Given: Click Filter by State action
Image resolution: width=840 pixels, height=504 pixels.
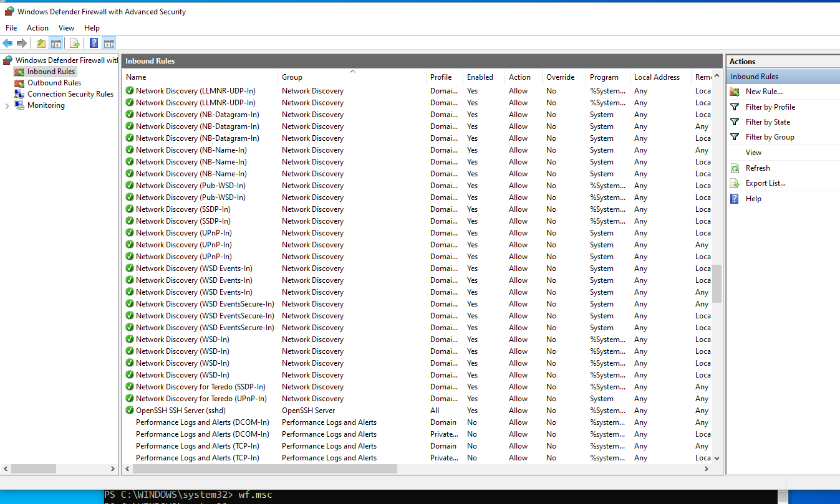Looking at the screenshot, I should pyautogui.click(x=768, y=122).
